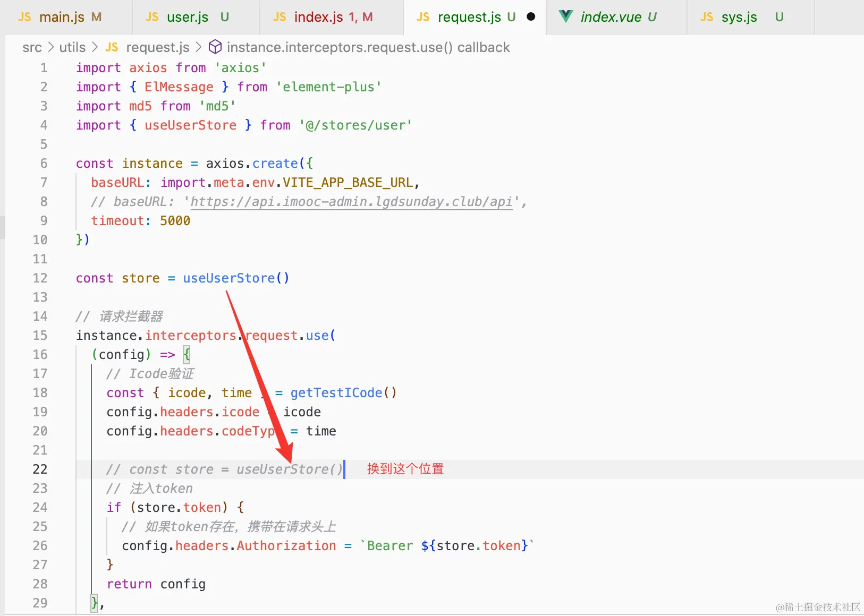Select the instance.interceptors.request.use() callback breadcrumb
The width and height of the screenshot is (864, 616).
pos(368,47)
